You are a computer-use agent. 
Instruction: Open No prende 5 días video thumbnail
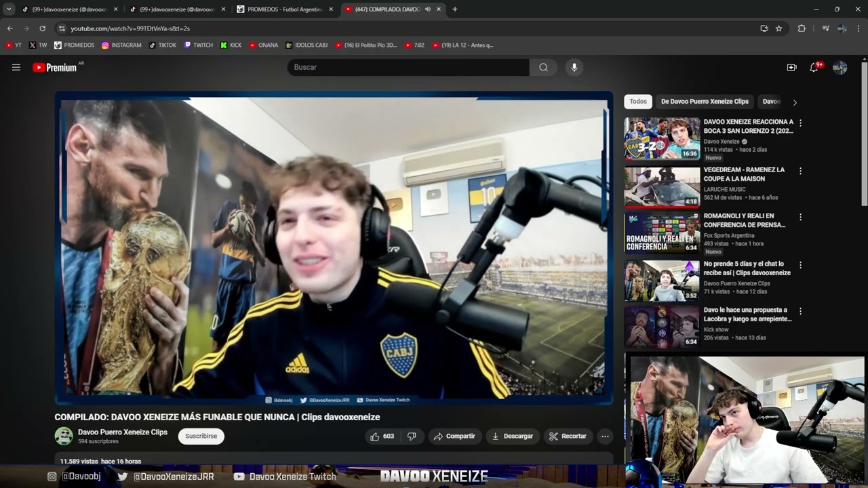[x=662, y=280]
